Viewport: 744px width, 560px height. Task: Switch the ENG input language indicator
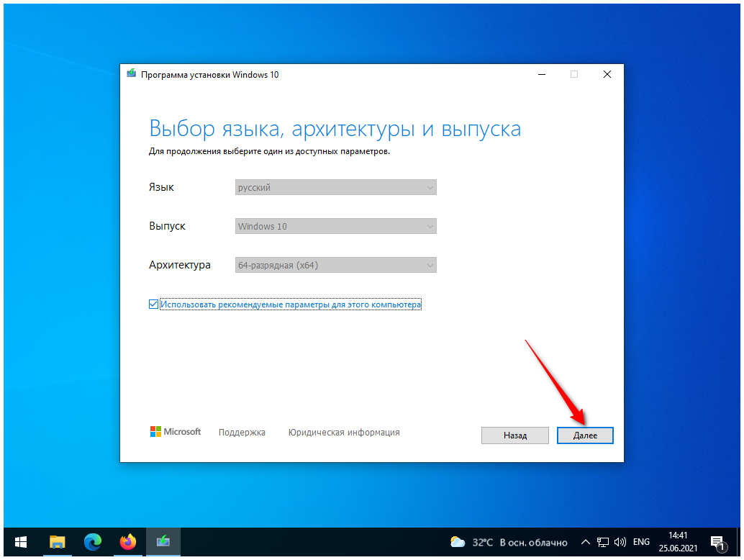point(641,542)
